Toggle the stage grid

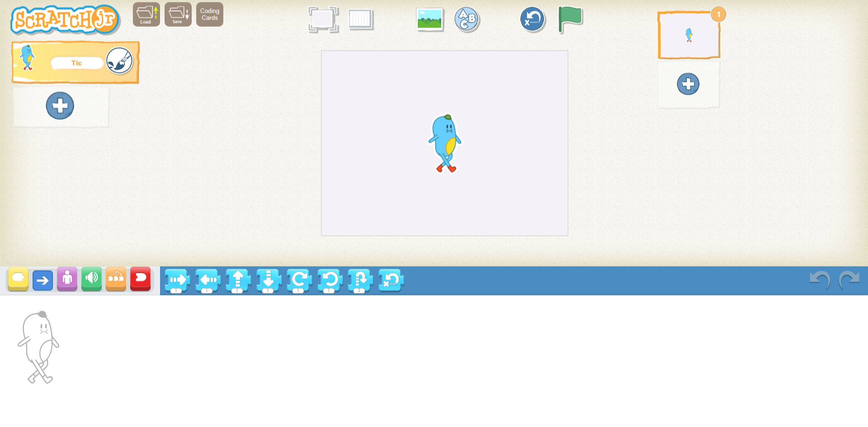(x=361, y=19)
